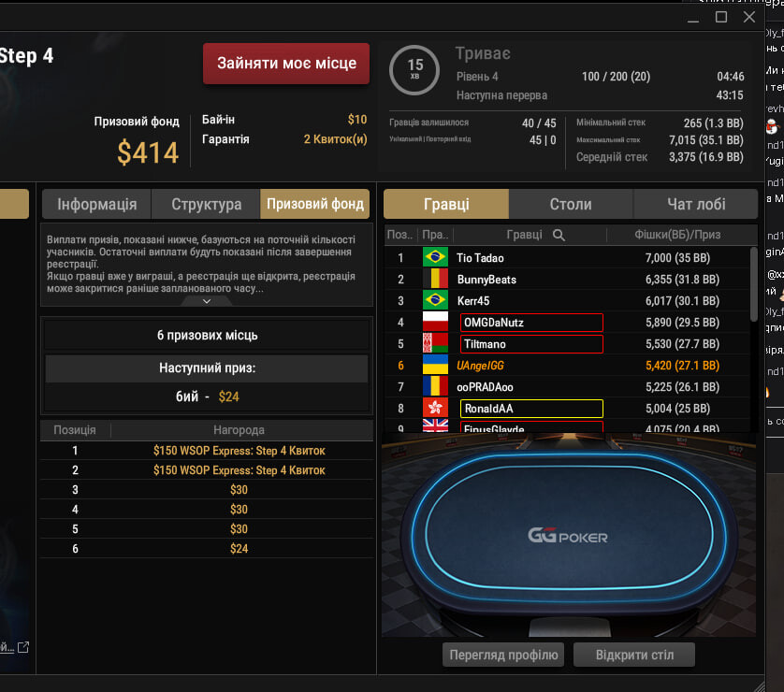Open the Чат лобі tab
Image resolution: width=784 pixels, height=692 pixels.
tap(696, 204)
